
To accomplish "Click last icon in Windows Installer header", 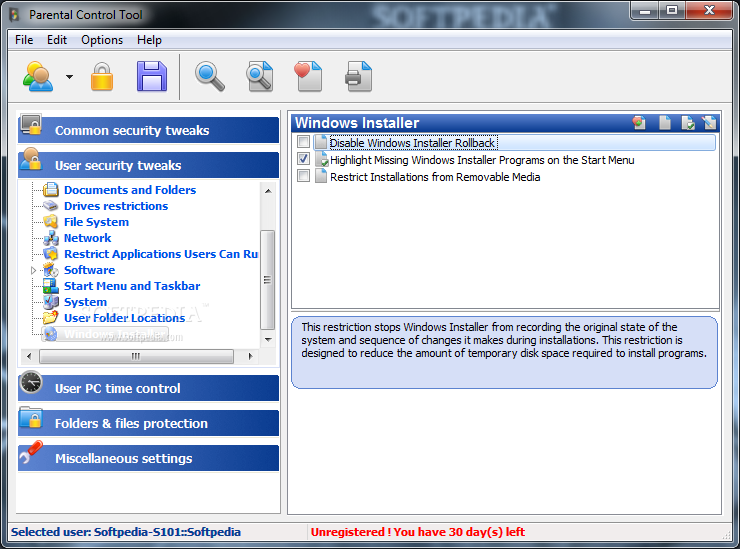I will tap(709, 123).
